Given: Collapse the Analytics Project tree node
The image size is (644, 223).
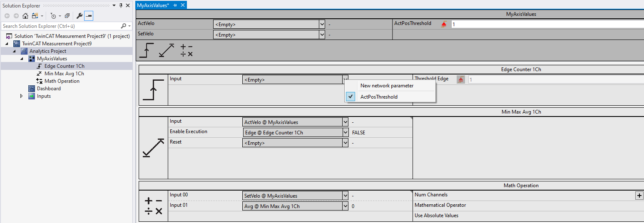Looking at the screenshot, I should (x=15, y=51).
